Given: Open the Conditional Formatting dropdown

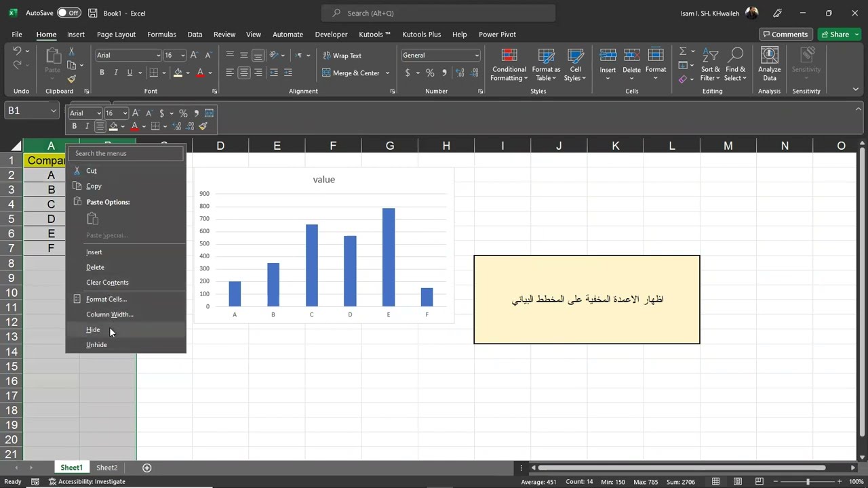Looking at the screenshot, I should [x=509, y=64].
